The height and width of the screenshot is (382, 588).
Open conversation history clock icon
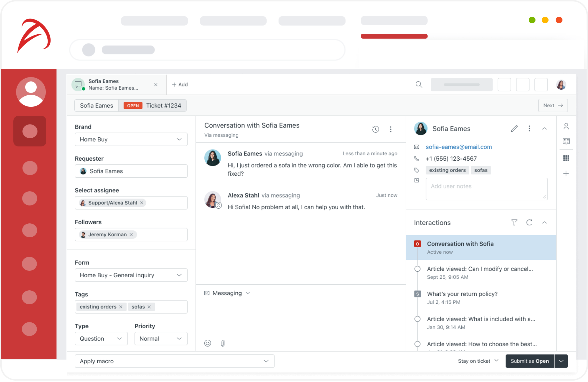click(375, 129)
